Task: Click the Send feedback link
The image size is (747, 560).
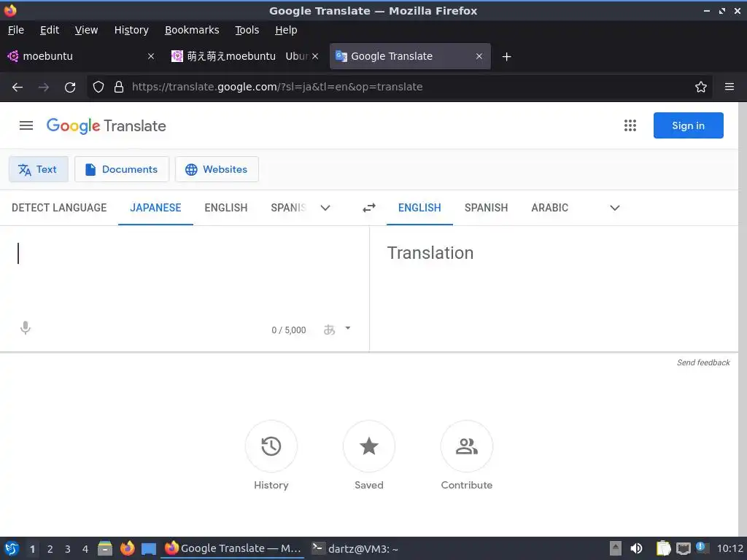Action: [x=703, y=362]
